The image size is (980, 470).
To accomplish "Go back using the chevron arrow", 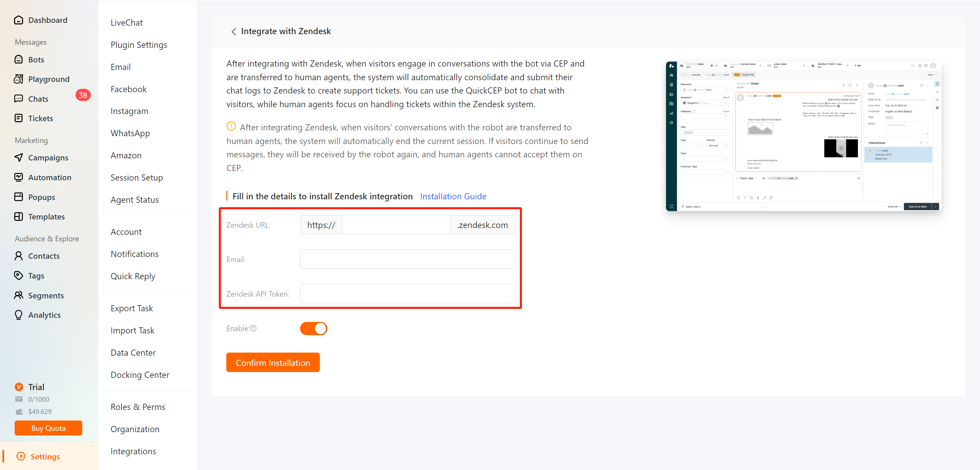I will point(233,31).
